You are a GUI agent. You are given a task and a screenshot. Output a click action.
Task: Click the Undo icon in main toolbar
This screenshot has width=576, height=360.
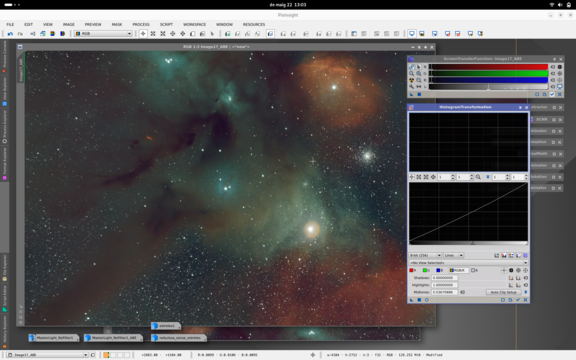tap(10, 33)
